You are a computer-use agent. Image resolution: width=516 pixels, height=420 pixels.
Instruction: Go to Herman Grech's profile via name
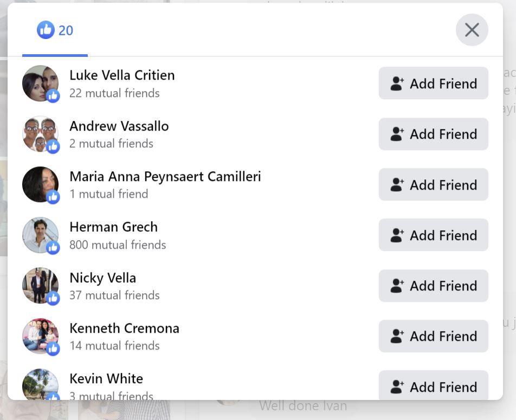pyautogui.click(x=113, y=227)
